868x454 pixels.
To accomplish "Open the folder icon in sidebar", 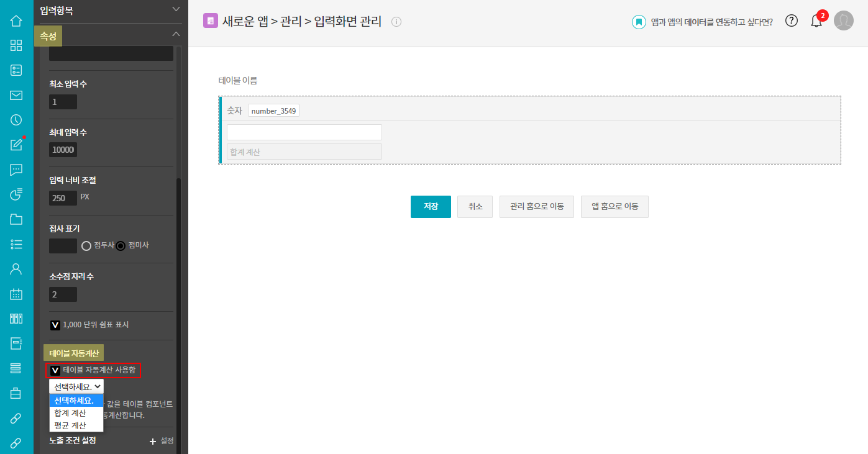I will point(16,219).
